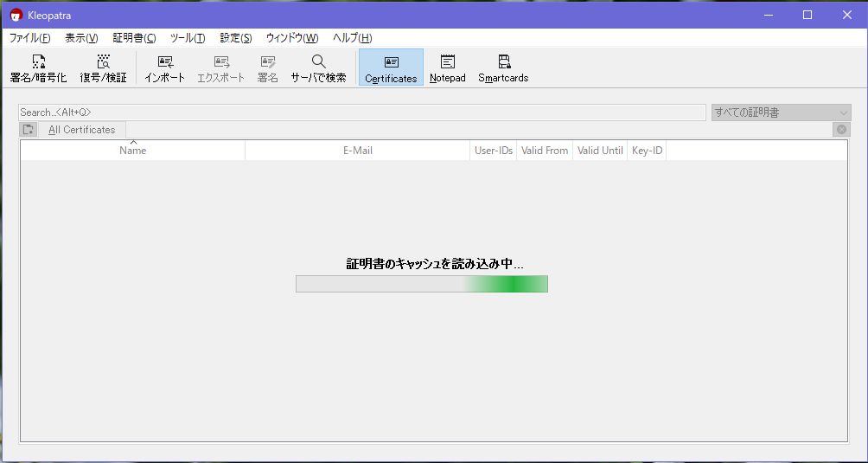Open サーバで検索 lookup on server
The image size is (868, 463).
pyautogui.click(x=318, y=68)
